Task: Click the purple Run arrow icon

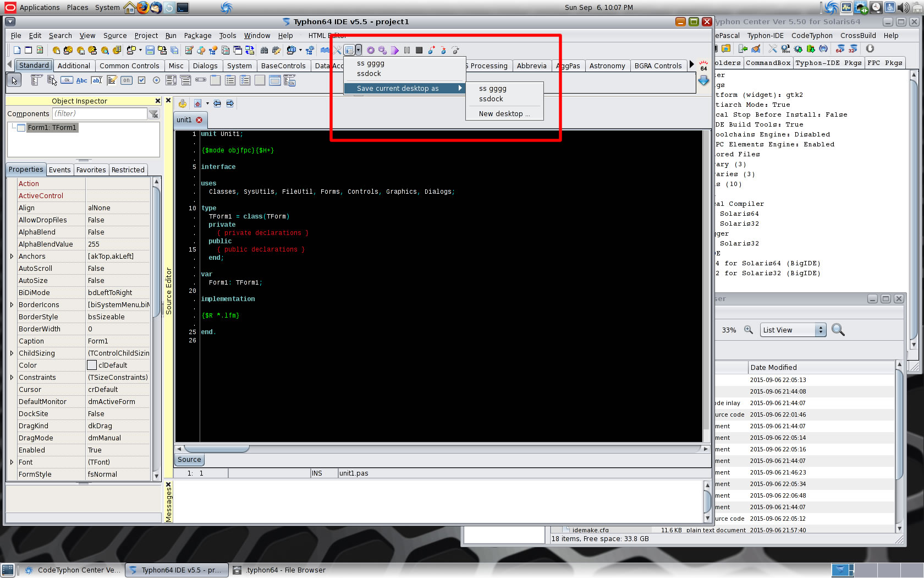Action: point(395,50)
